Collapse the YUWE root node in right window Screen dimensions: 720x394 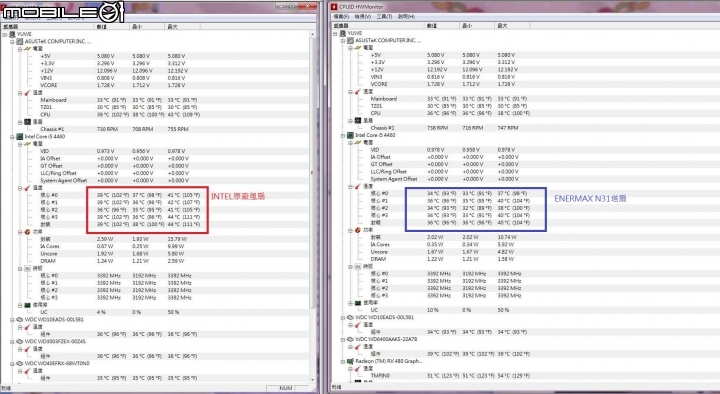point(335,33)
